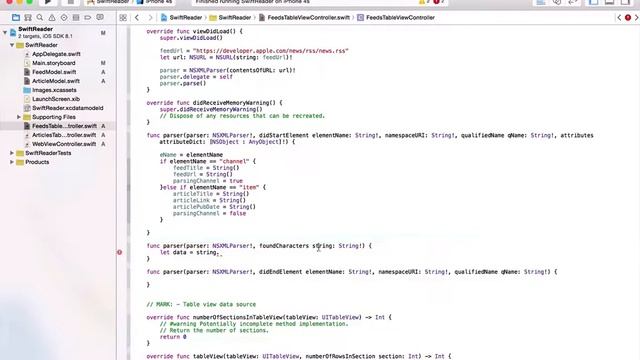Show the Test navigator

click(x=64, y=18)
